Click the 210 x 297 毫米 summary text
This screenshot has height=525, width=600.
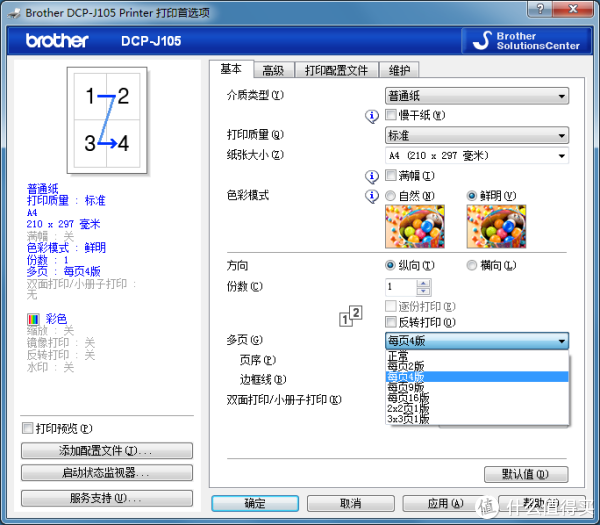64,224
